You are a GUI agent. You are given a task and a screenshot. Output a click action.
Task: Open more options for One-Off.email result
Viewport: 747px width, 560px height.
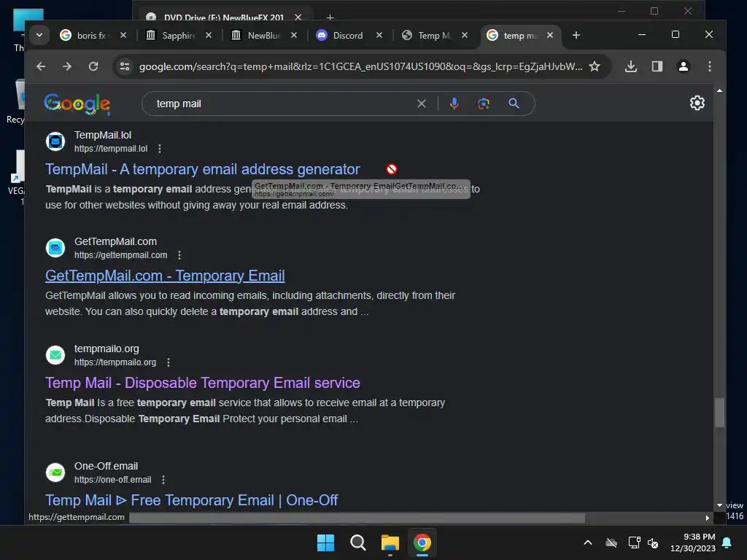click(x=163, y=480)
